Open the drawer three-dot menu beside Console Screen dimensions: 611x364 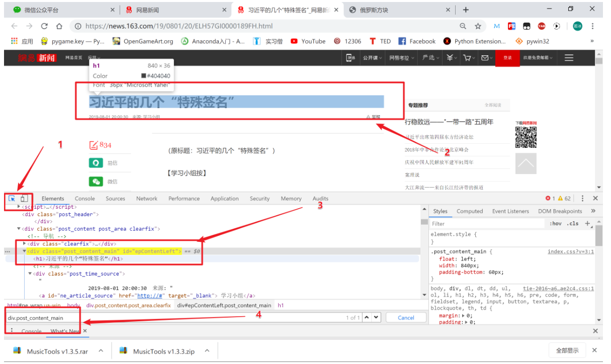point(12,331)
